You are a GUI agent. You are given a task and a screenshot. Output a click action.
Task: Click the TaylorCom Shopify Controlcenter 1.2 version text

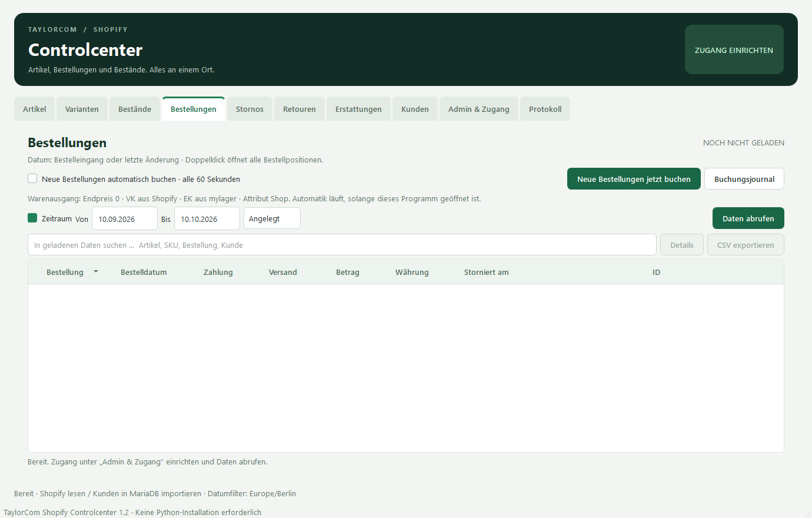tap(132, 513)
